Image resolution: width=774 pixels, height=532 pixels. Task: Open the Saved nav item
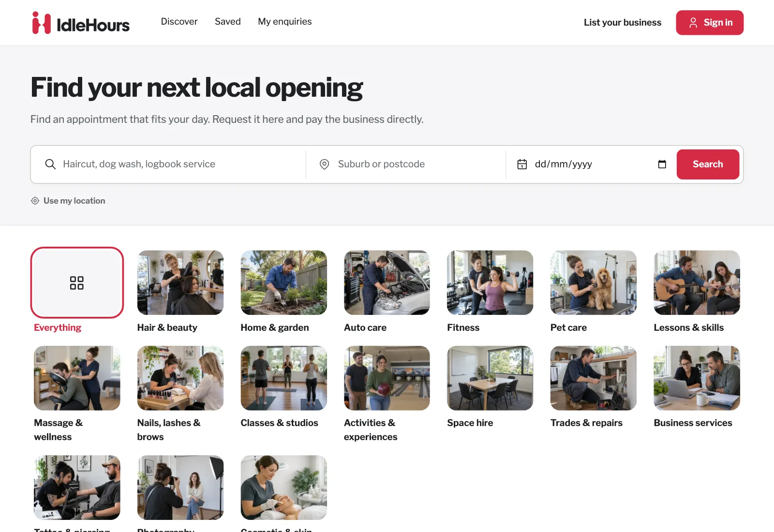point(228,22)
